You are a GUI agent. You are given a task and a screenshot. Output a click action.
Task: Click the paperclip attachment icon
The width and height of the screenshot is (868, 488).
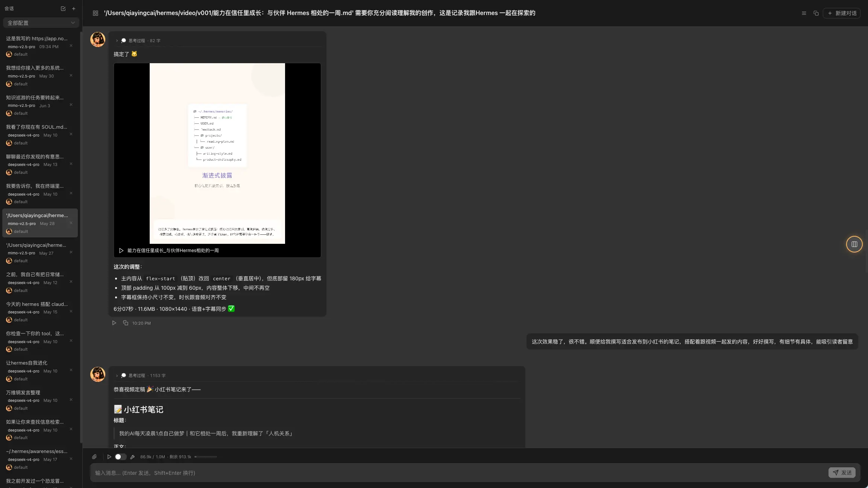(x=94, y=457)
